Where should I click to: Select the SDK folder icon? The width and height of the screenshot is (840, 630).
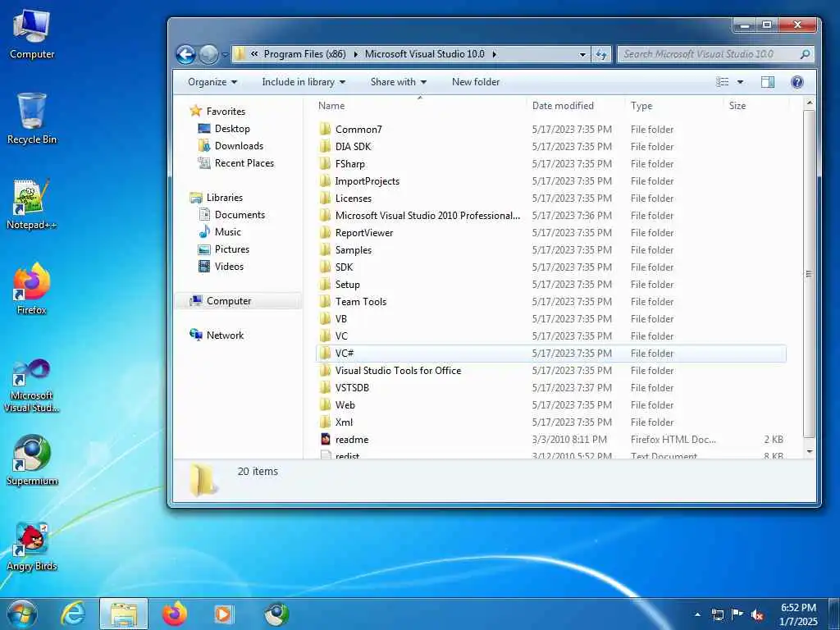pos(325,267)
